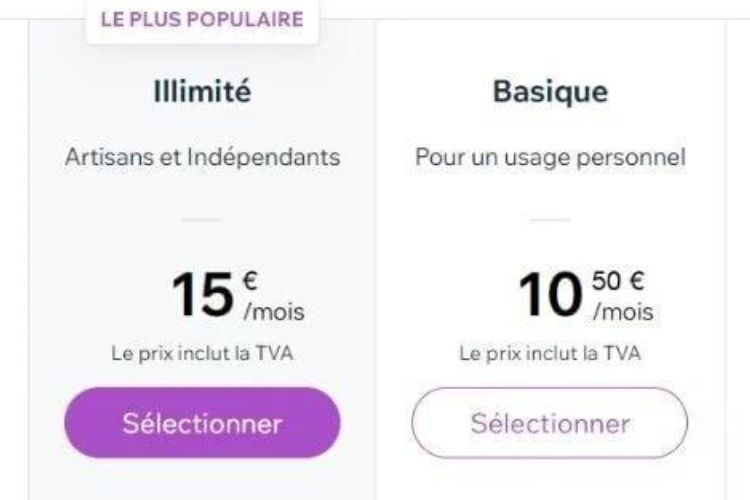Click the word TVA in the Illimité card
The width and height of the screenshot is (750, 500).
point(275,353)
